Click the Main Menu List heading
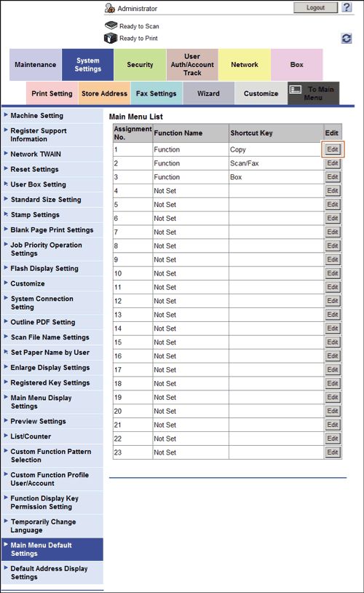 [136, 117]
